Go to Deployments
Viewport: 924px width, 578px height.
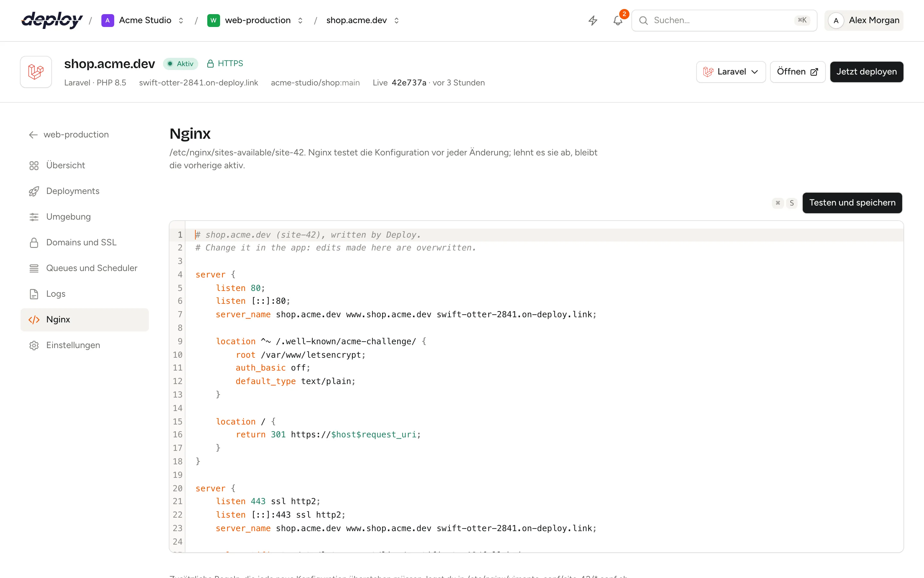click(x=85, y=191)
